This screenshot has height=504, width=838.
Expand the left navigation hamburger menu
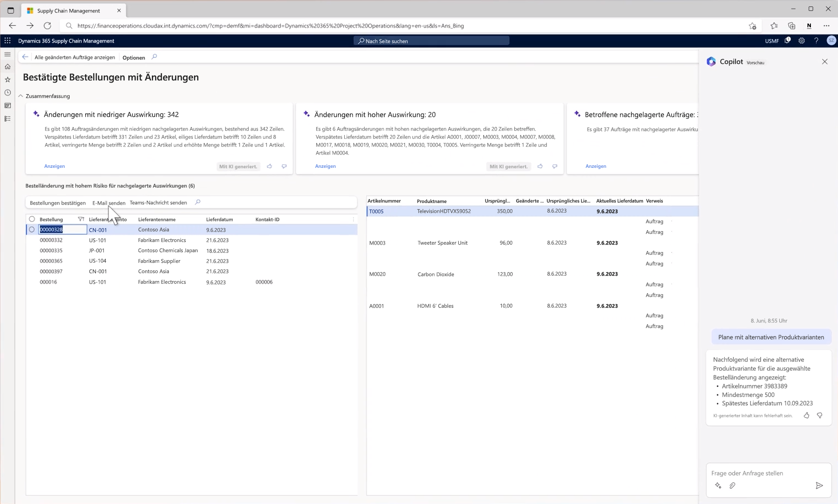point(8,54)
